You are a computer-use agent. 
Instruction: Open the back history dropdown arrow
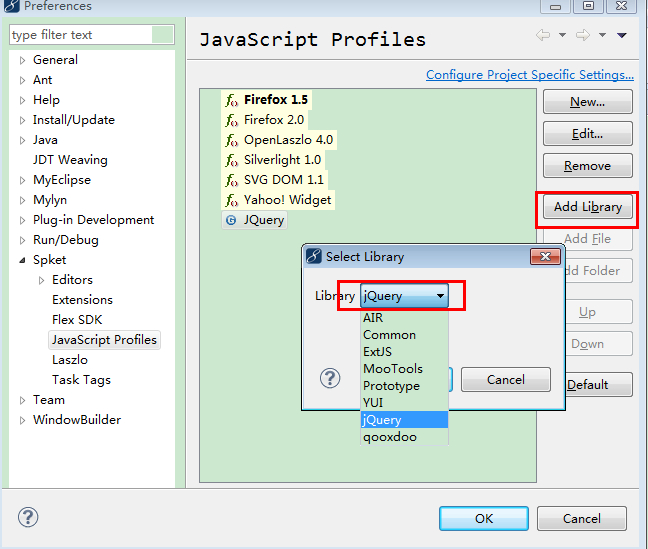pos(562,35)
